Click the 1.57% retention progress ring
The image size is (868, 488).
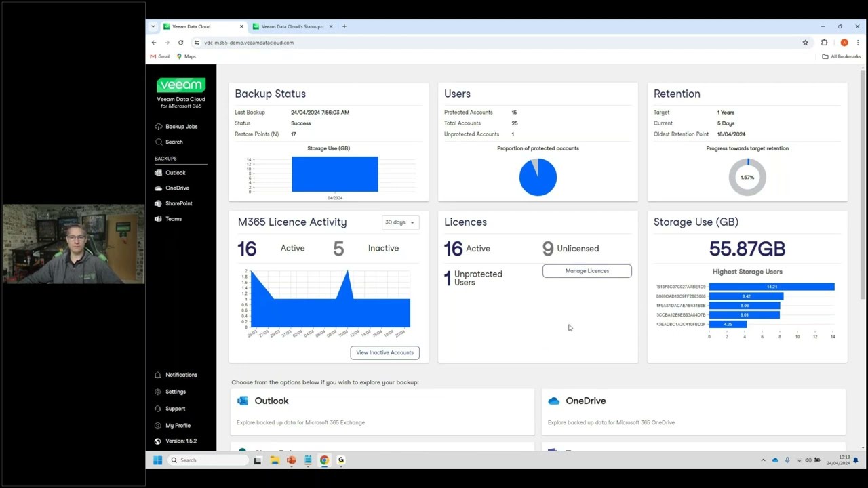pos(747,177)
